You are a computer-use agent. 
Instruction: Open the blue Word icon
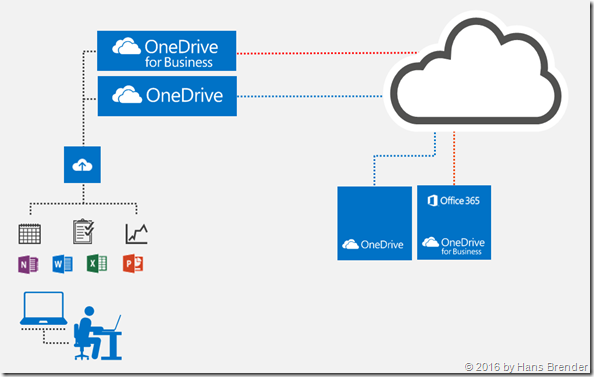[63, 264]
